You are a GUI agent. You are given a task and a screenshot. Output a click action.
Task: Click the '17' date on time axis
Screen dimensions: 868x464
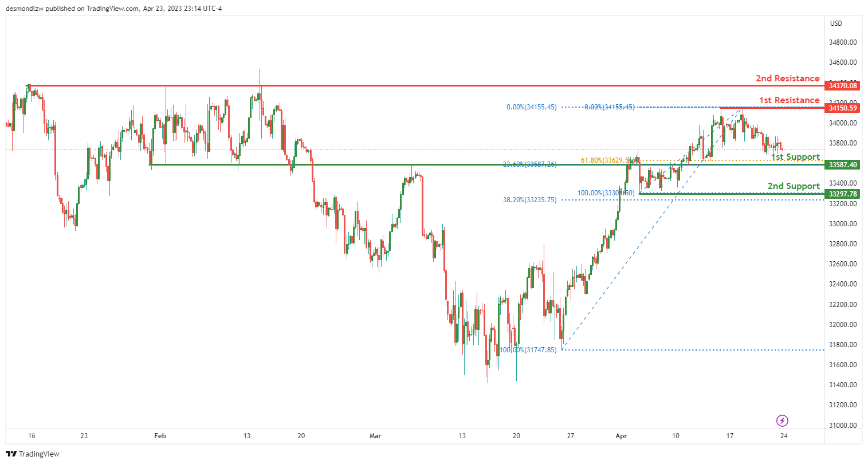pos(730,436)
